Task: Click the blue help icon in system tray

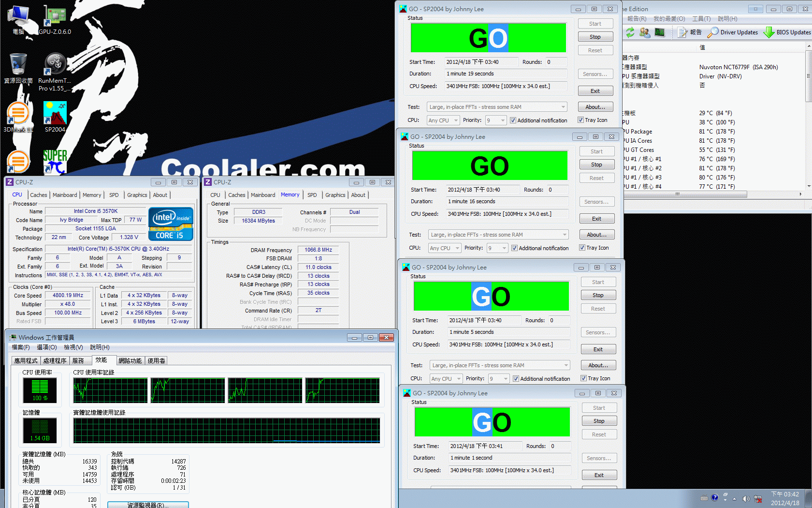Action: point(715,498)
